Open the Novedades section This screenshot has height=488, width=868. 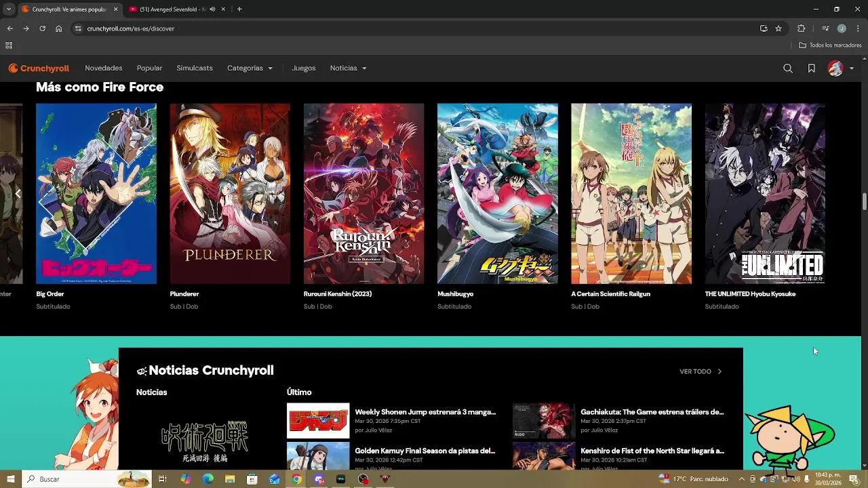(104, 68)
